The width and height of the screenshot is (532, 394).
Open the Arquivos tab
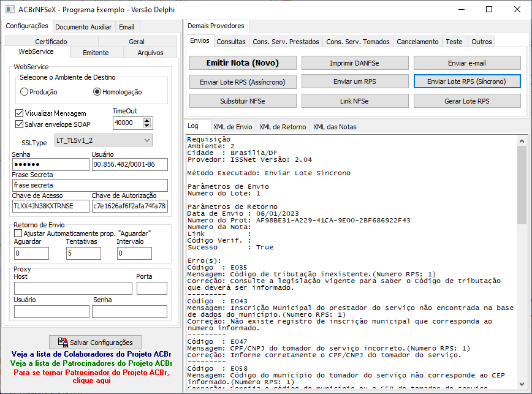pos(150,53)
